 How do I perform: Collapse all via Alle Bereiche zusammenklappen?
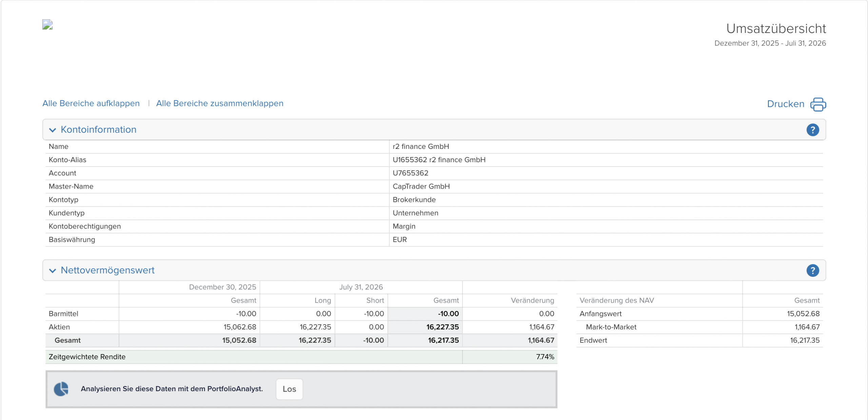click(220, 103)
